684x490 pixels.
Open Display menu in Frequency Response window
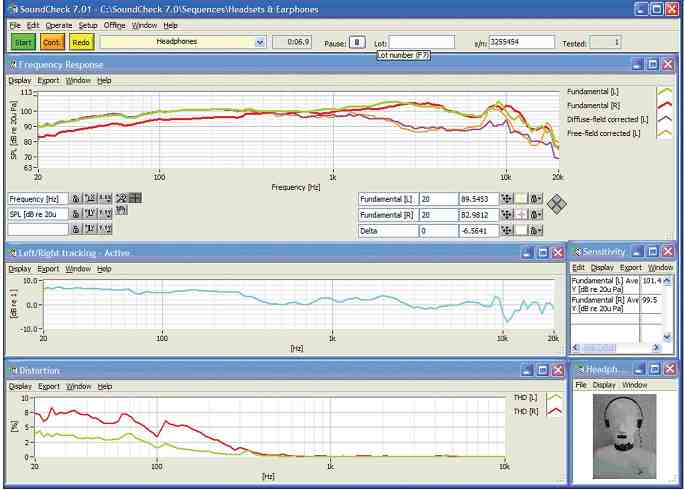click(20, 80)
